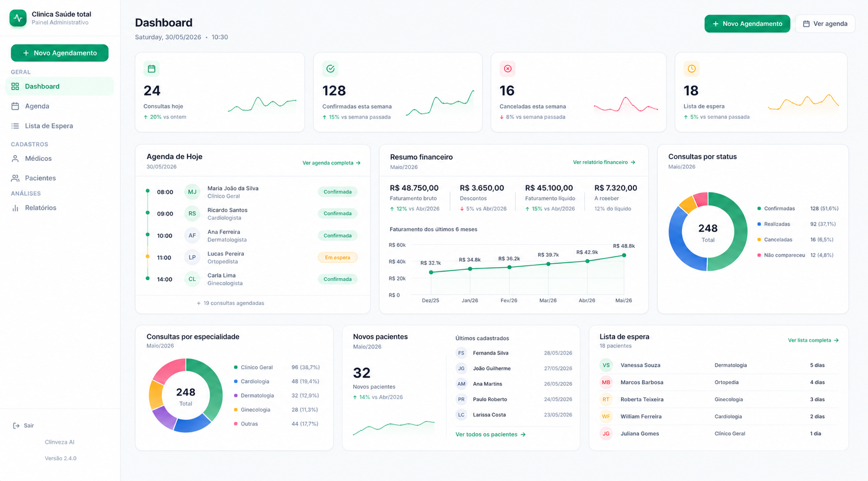Open the Agenda menu item
Screen dimensions: 868x481
coord(60,106)
